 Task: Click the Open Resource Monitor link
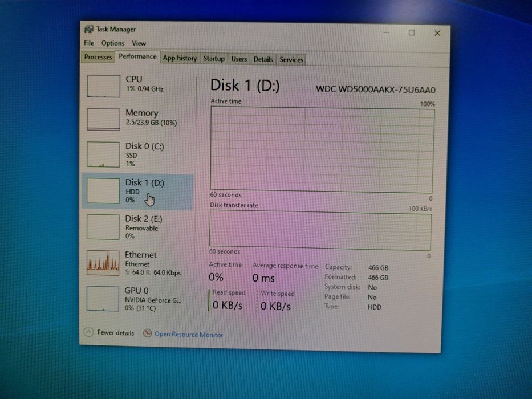pos(189,335)
